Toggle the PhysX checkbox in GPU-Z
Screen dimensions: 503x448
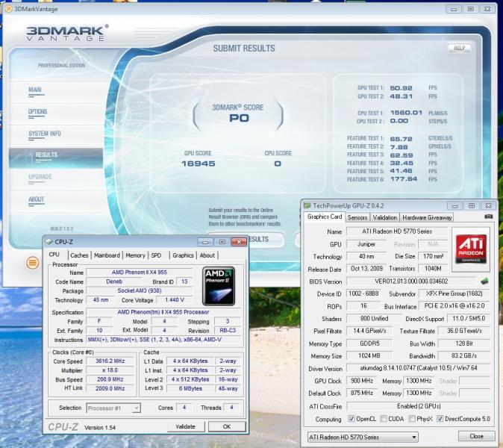click(x=412, y=419)
